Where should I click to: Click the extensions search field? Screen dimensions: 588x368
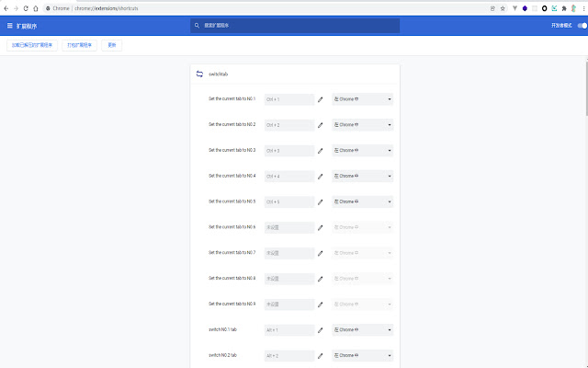coord(295,26)
